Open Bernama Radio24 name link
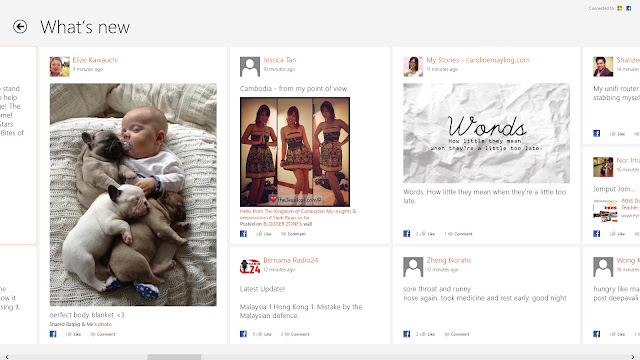Image resolution: width=640 pixels, height=360 pixels. (291, 260)
